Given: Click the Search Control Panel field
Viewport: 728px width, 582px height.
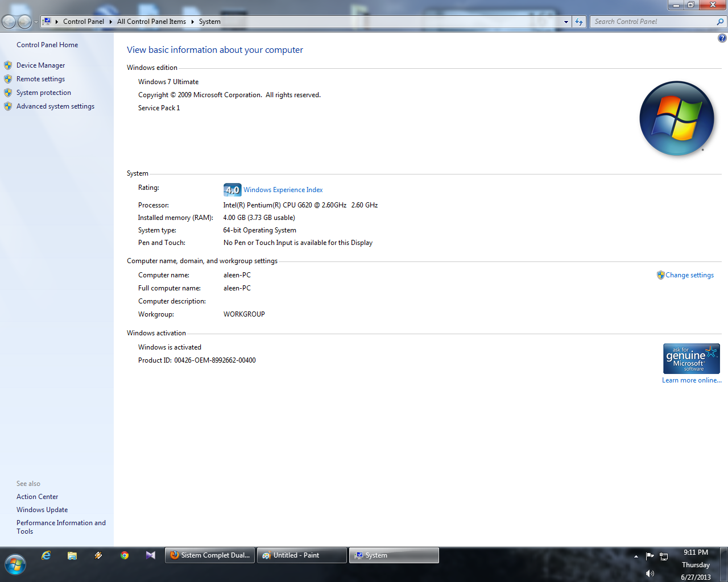Looking at the screenshot, I should pos(653,22).
